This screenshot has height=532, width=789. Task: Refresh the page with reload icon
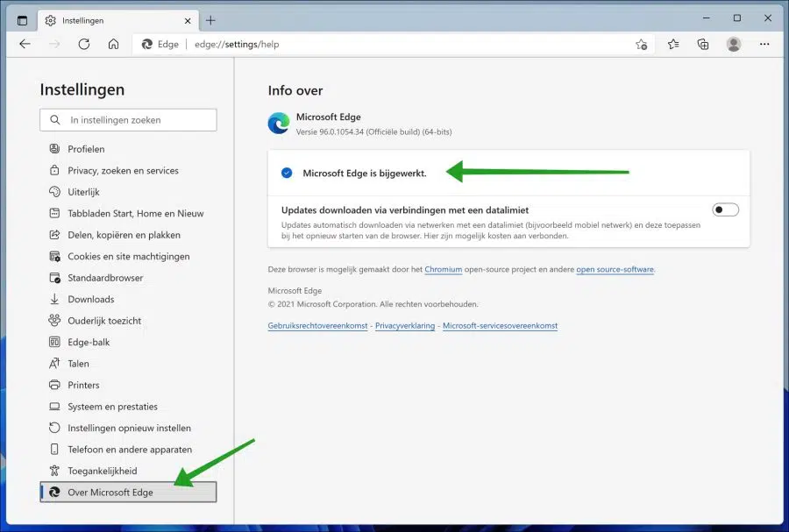(84, 44)
